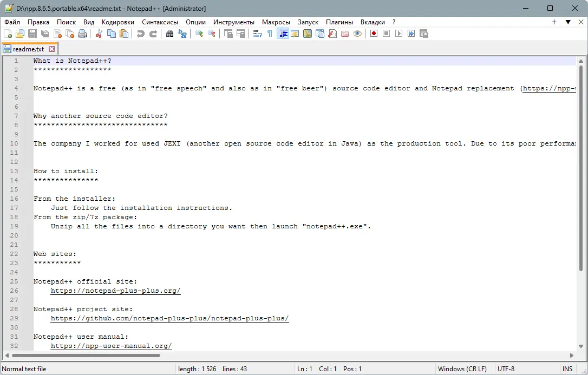Image resolution: width=588 pixels, height=375 pixels.
Task: Open the Replace dialog toolbar icon
Action: tap(182, 34)
